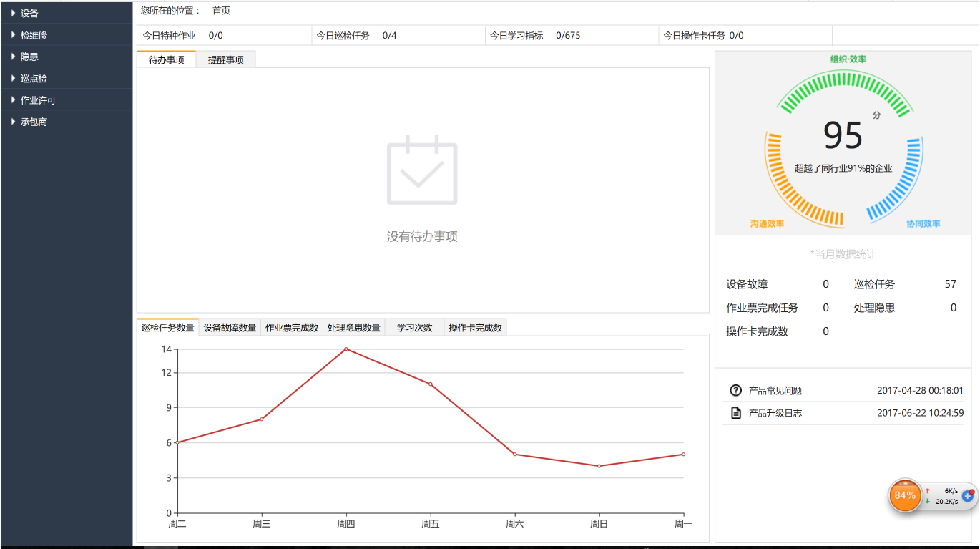Viewport: 980px width, 549px height.
Task: Expand the 作业许可 sidebar entry
Action: point(67,100)
